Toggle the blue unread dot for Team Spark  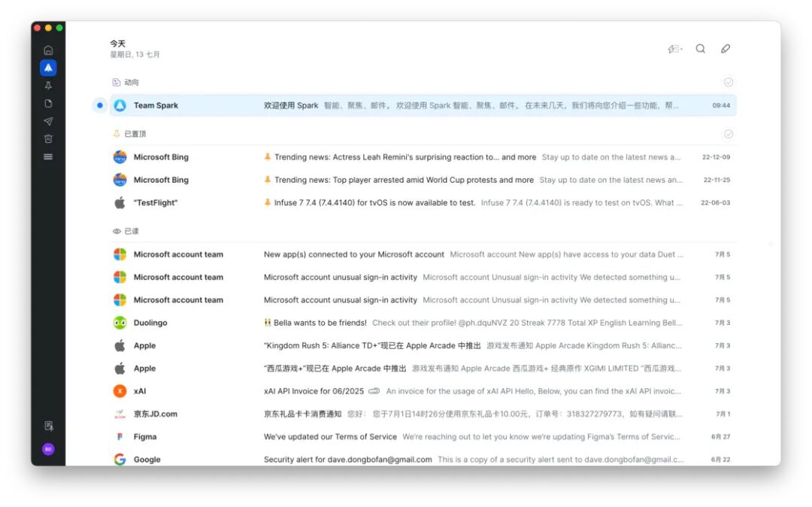click(x=100, y=105)
